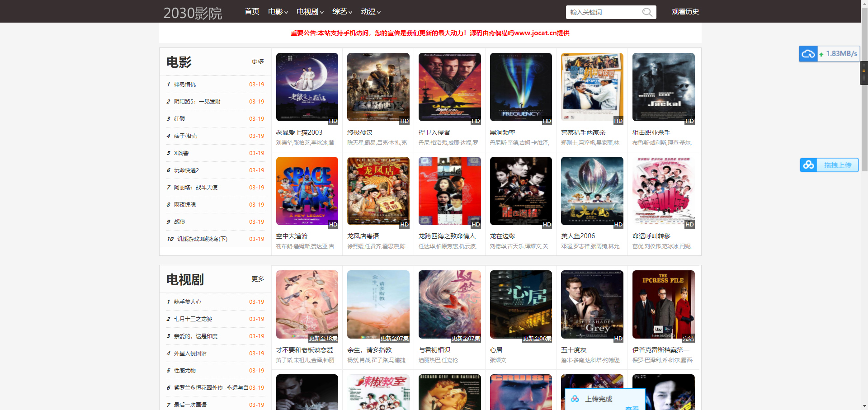Click the 老鼠爱上猫2003 title link
868x410 pixels.
coord(299,132)
